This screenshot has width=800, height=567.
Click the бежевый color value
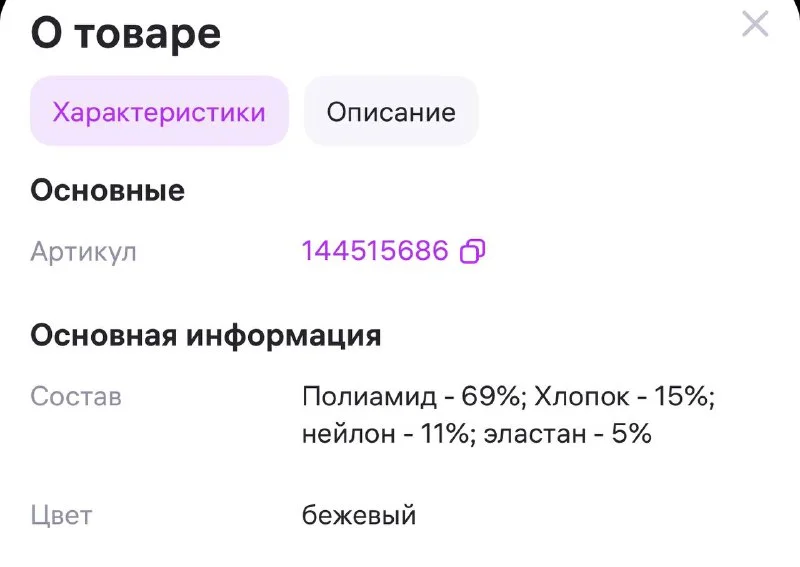(x=359, y=516)
